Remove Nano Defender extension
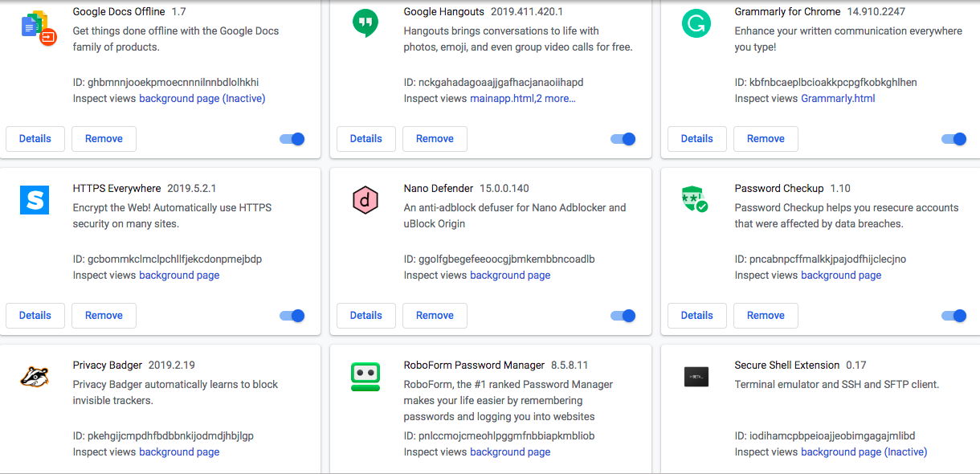The image size is (980, 474). tap(435, 316)
